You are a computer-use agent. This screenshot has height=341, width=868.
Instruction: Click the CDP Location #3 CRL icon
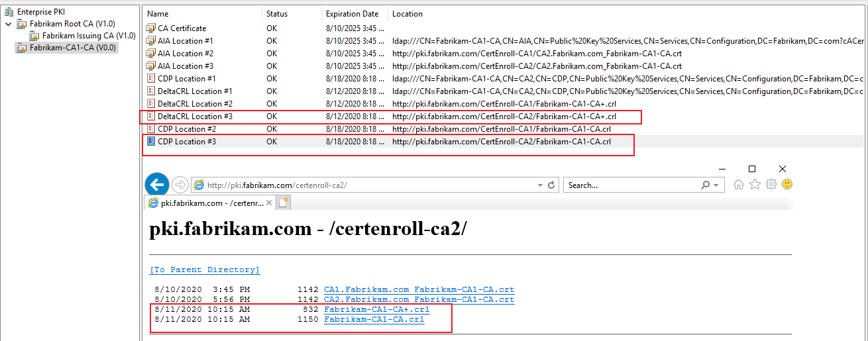point(150,142)
